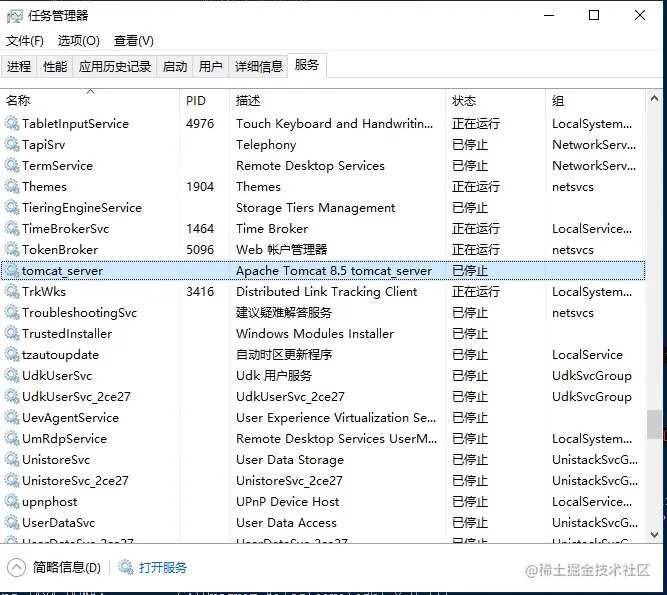Click the gear icon beside TrkWks

[x=12, y=291]
